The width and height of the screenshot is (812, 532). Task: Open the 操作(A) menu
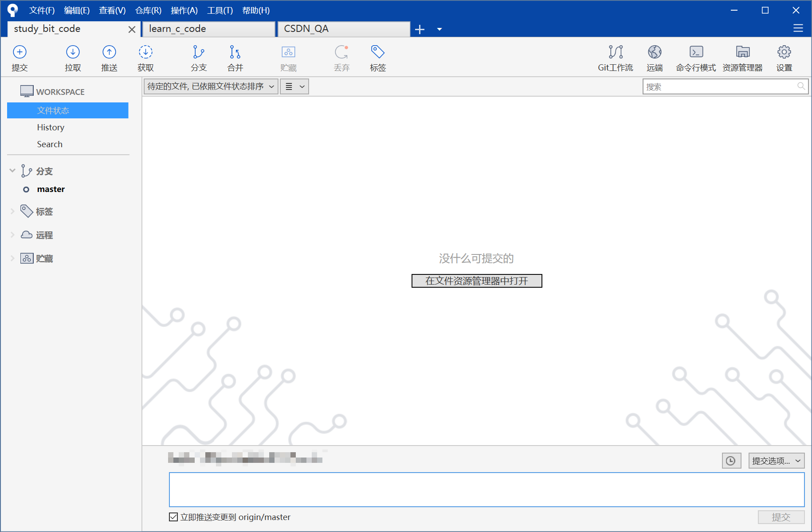184,10
